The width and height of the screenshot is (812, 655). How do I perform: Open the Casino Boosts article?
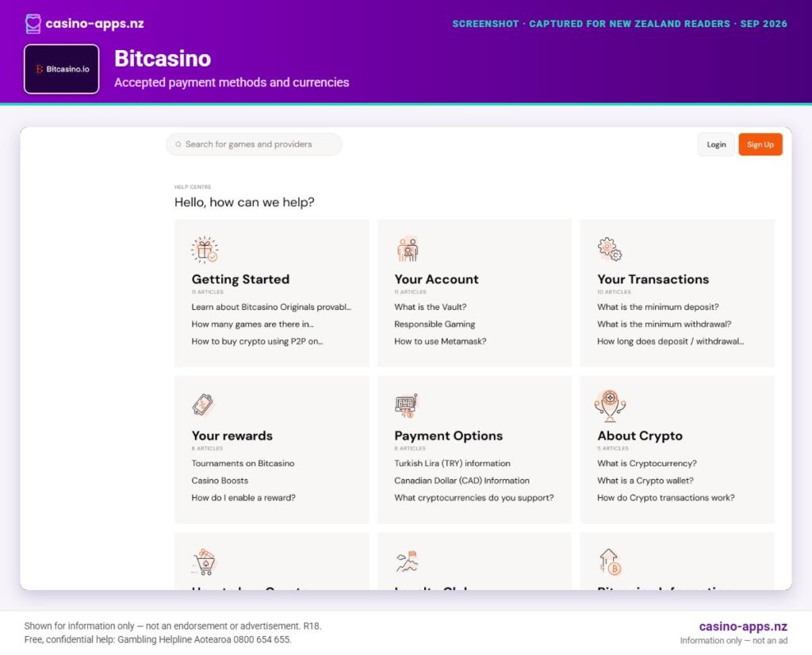coord(220,481)
